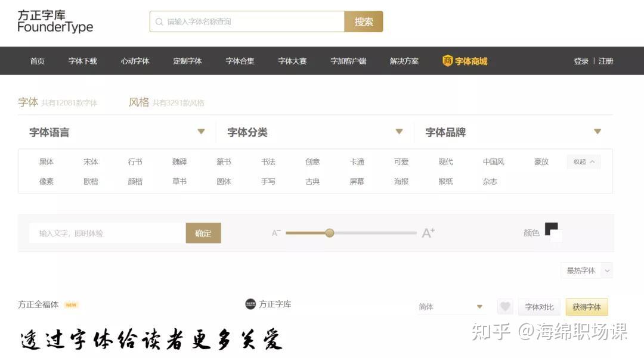
Task: Filter by 创意 style
Action: [x=312, y=161]
